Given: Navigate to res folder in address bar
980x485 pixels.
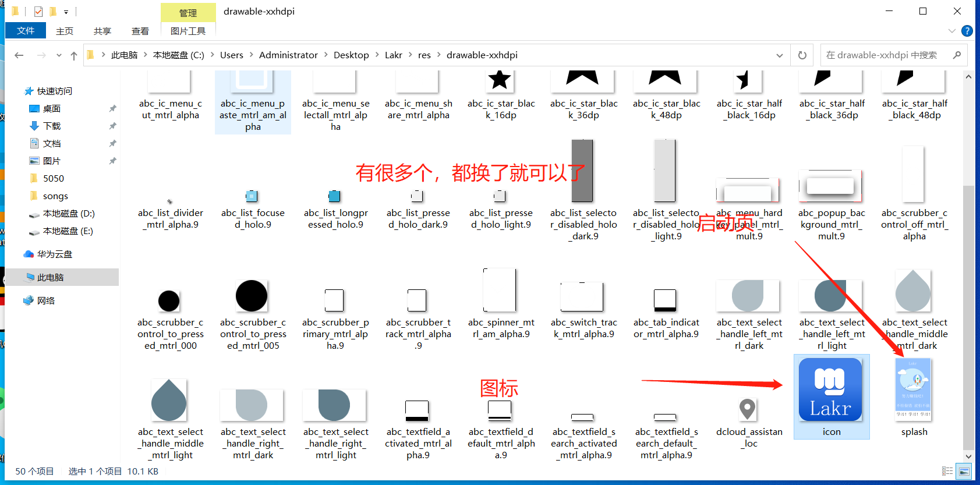Looking at the screenshot, I should [424, 55].
